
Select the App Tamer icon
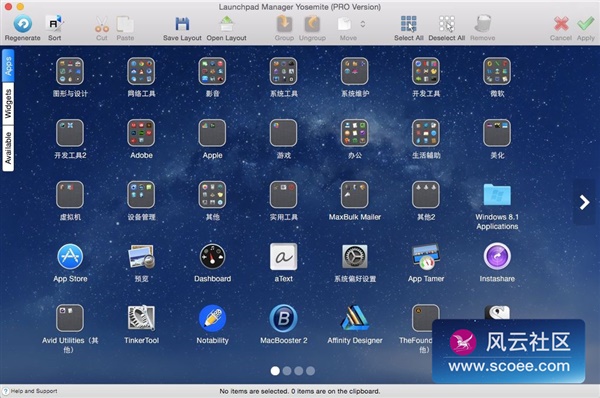[426, 256]
